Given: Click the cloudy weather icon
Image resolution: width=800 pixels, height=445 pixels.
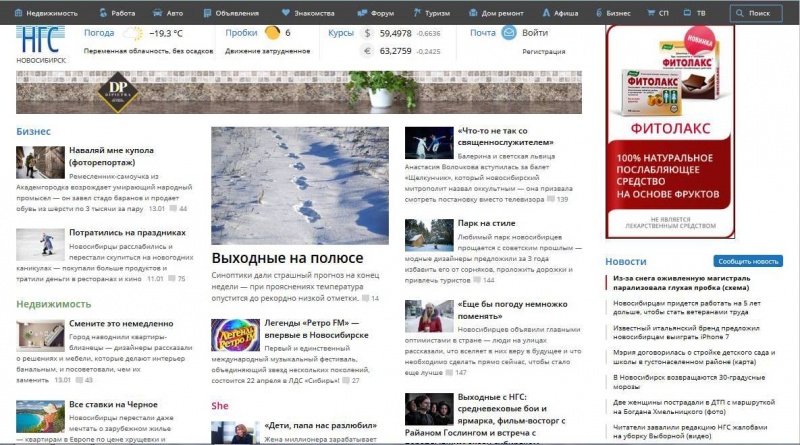Looking at the screenshot, I should [x=133, y=33].
